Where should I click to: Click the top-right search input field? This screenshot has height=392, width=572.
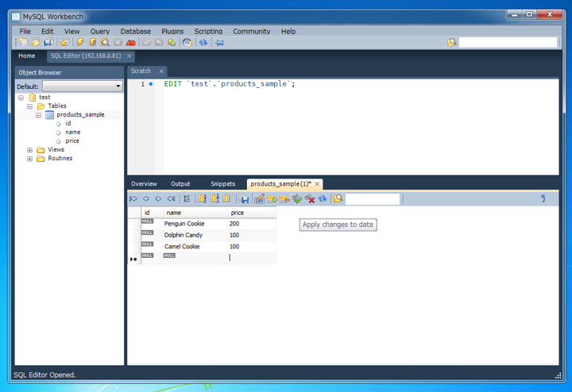coord(508,42)
